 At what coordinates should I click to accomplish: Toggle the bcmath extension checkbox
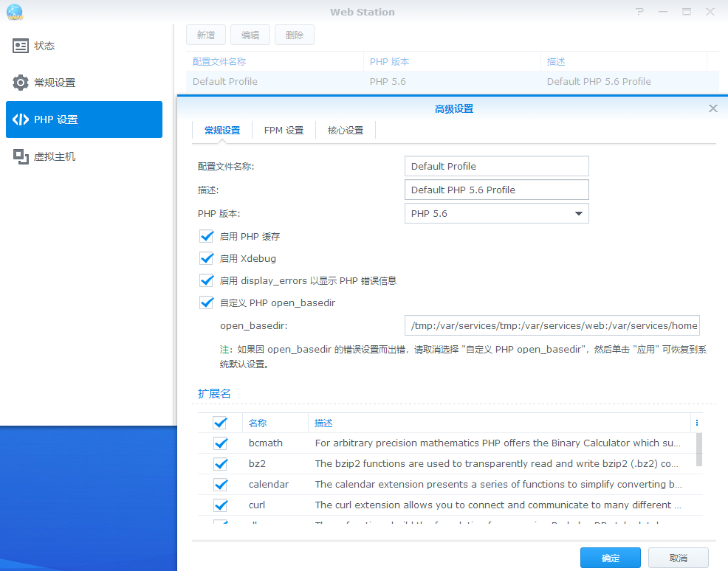[x=220, y=443]
